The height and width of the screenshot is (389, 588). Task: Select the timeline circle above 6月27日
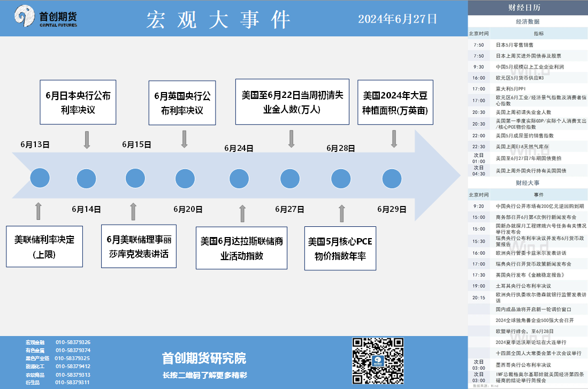tap(290, 179)
